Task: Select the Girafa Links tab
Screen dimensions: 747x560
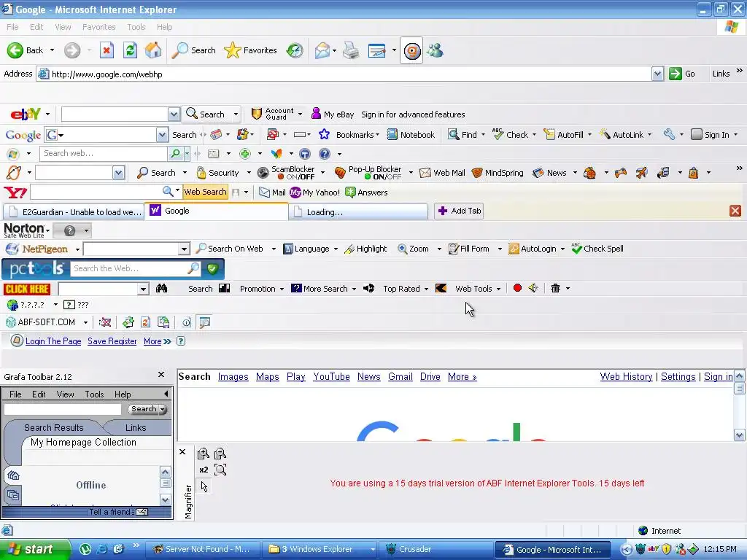Action: click(136, 427)
